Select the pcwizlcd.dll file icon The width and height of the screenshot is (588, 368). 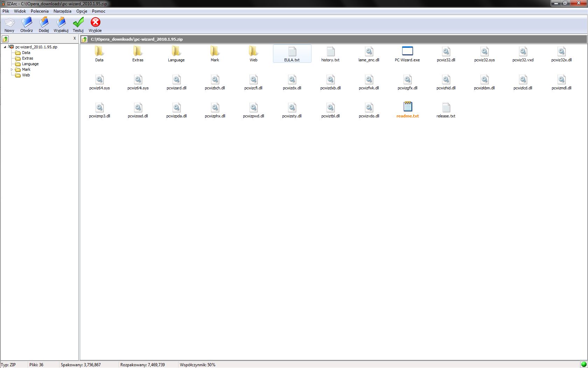coord(523,79)
